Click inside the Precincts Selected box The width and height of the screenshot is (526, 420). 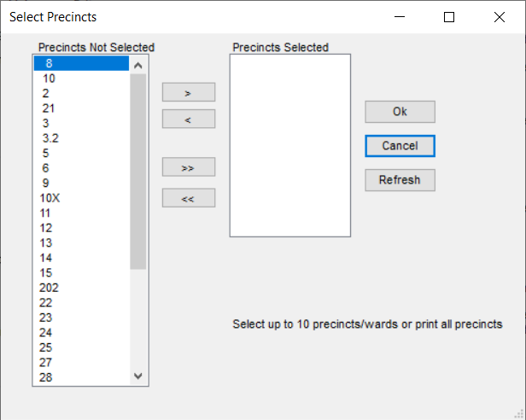290,146
